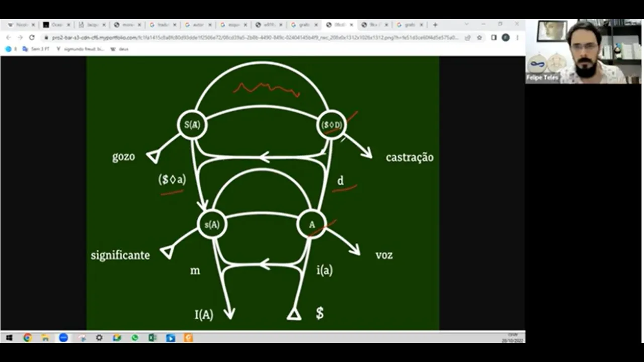
Task: Reload the page with the refresh icon
Action: pyautogui.click(x=32, y=38)
